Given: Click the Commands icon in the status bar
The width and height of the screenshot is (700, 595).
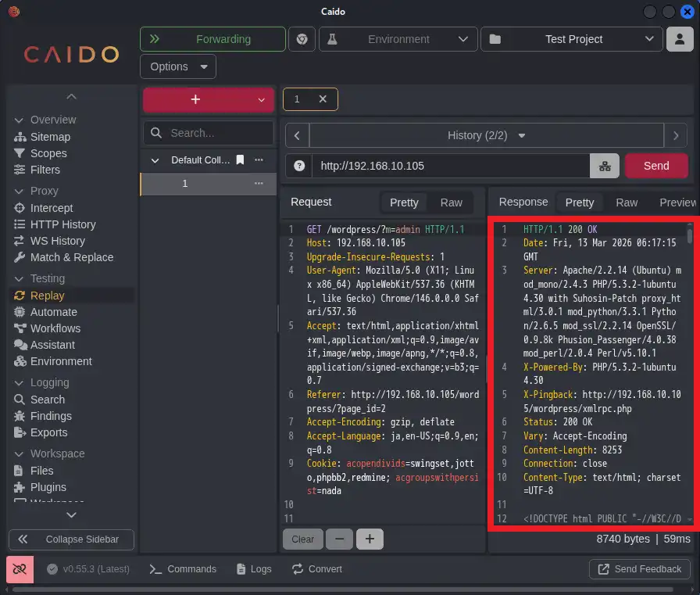Looking at the screenshot, I should click(x=183, y=569).
